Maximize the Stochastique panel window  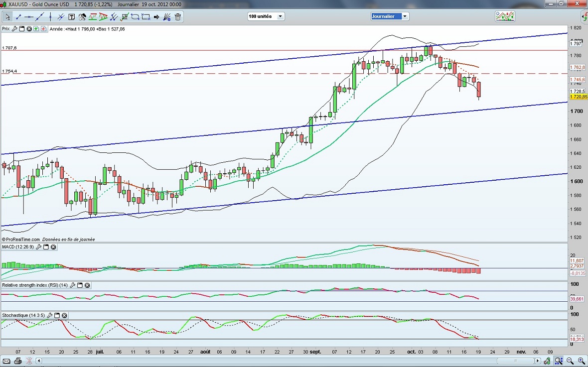(x=57, y=316)
